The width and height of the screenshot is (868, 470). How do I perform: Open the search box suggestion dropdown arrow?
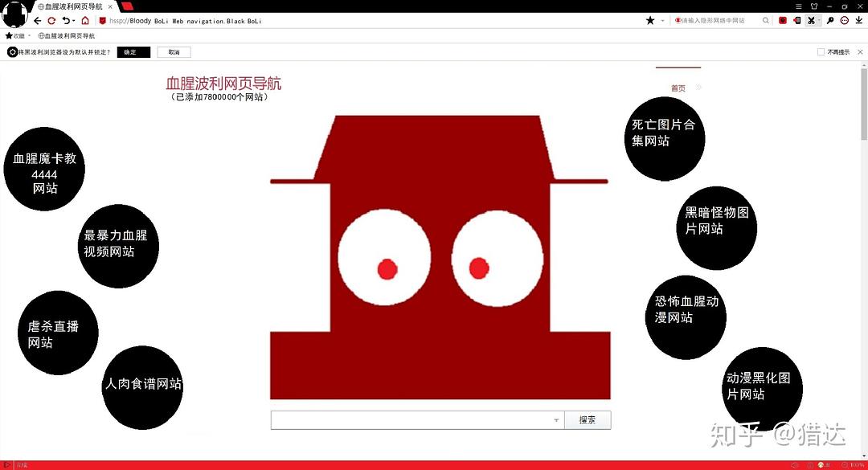[x=556, y=420]
